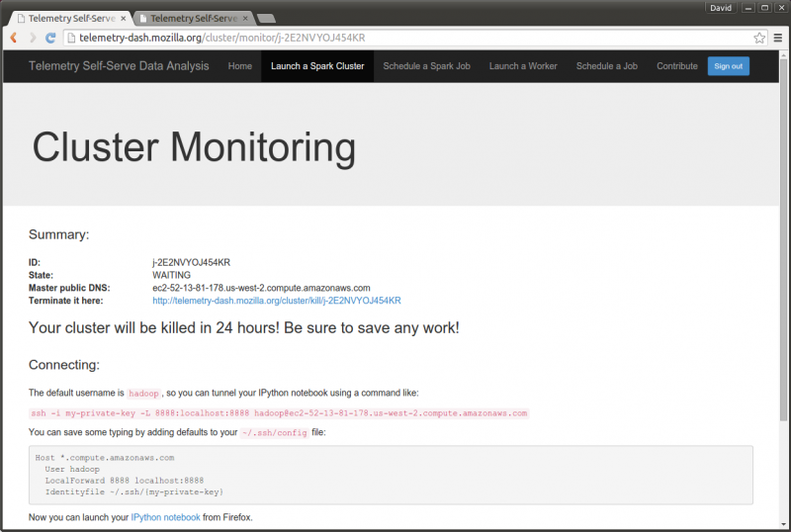Click the Master public DNS hostname value
791x532 pixels.
point(261,288)
